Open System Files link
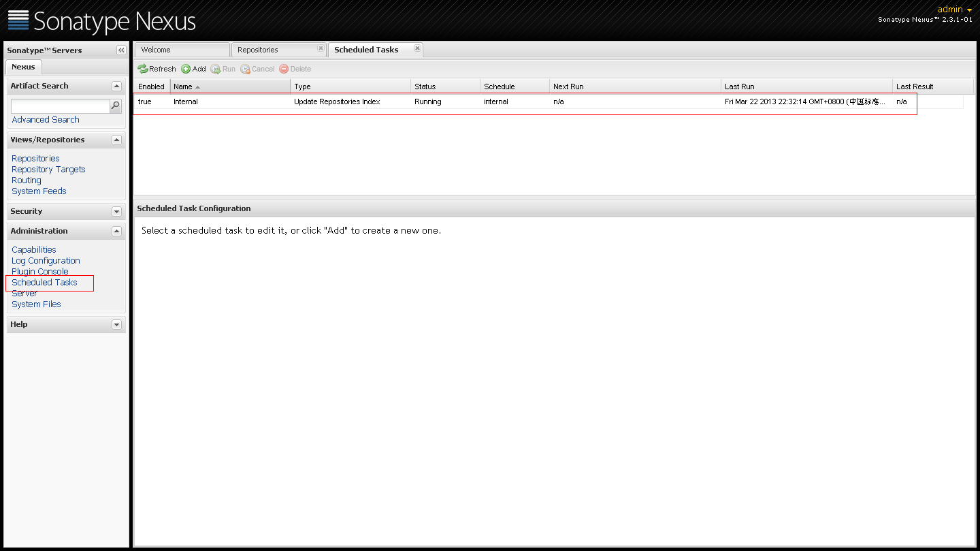The image size is (980, 551). [x=36, y=304]
